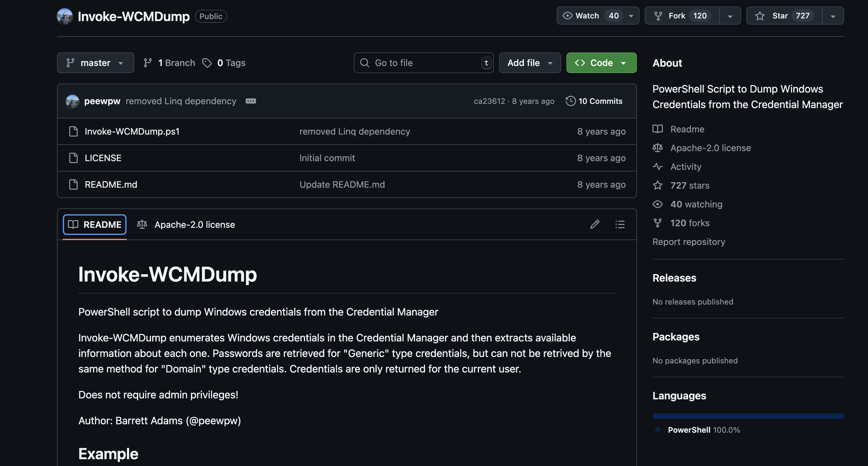Open the Watch notifications dropdown arrow
Screen dimensions: 868x466
[631, 16]
